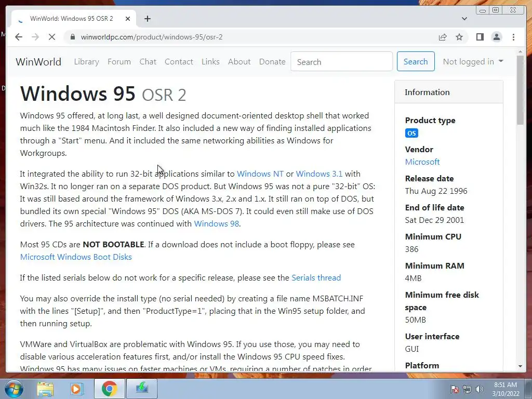Open the Forum menu item
Viewport: 532px width, 399px height.
click(119, 62)
